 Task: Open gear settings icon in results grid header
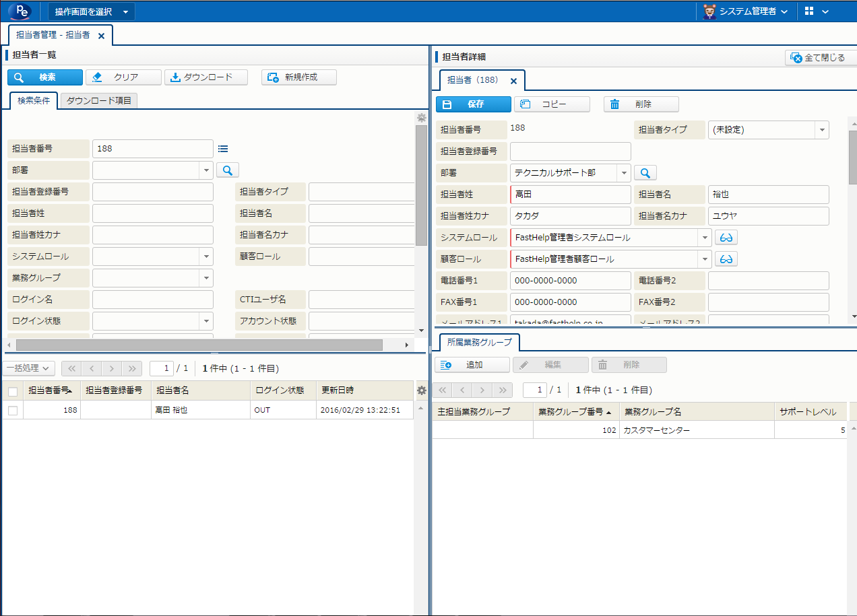(x=422, y=390)
